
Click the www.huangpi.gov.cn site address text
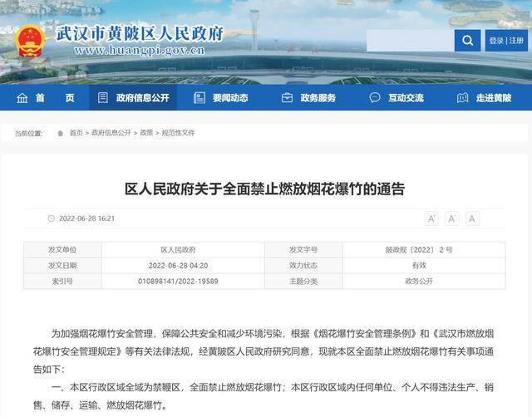(x=140, y=51)
